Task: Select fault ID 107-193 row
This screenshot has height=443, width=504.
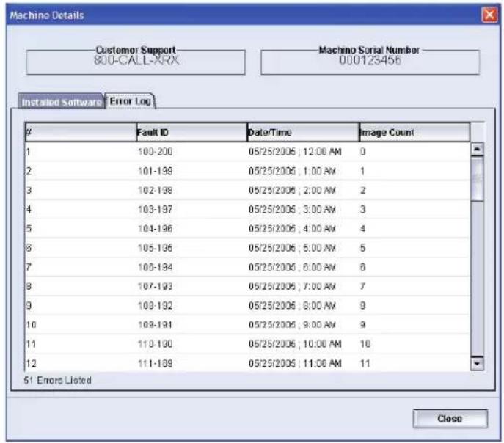Action: pyautogui.click(x=247, y=286)
